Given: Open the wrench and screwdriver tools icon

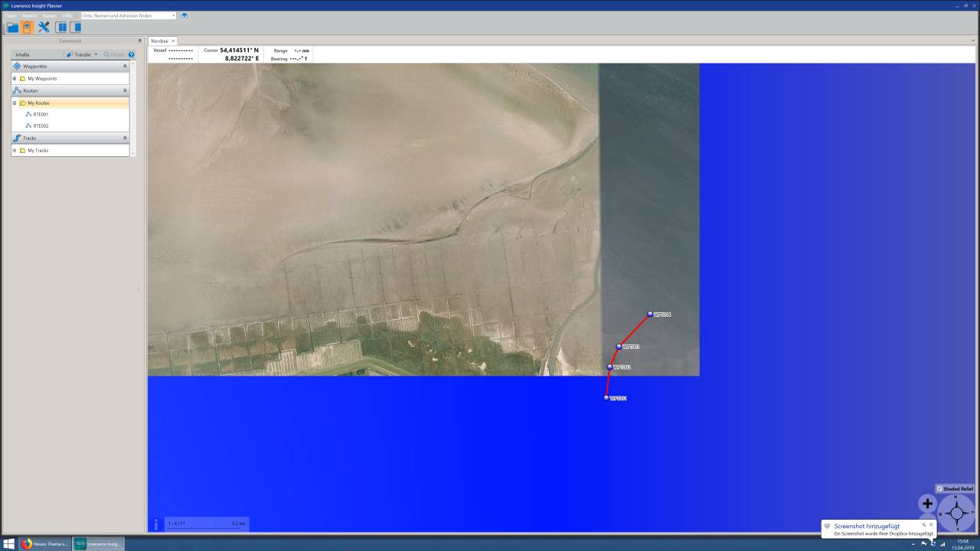Looking at the screenshot, I should (x=44, y=28).
